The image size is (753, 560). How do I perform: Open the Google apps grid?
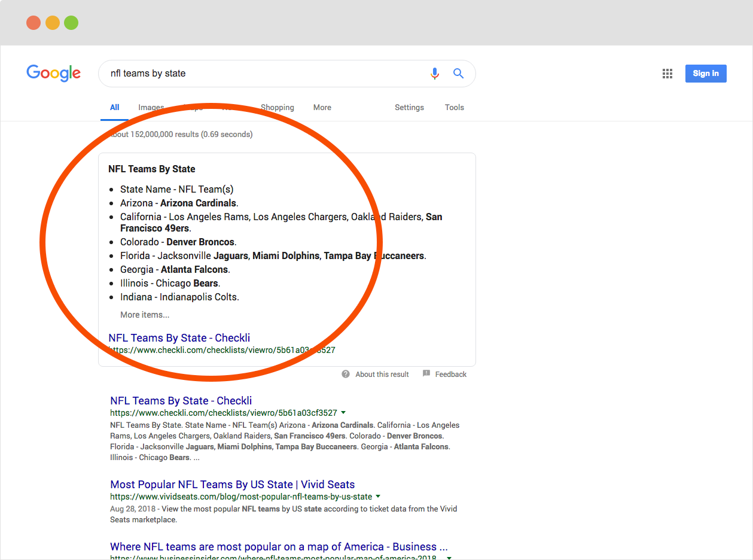667,74
